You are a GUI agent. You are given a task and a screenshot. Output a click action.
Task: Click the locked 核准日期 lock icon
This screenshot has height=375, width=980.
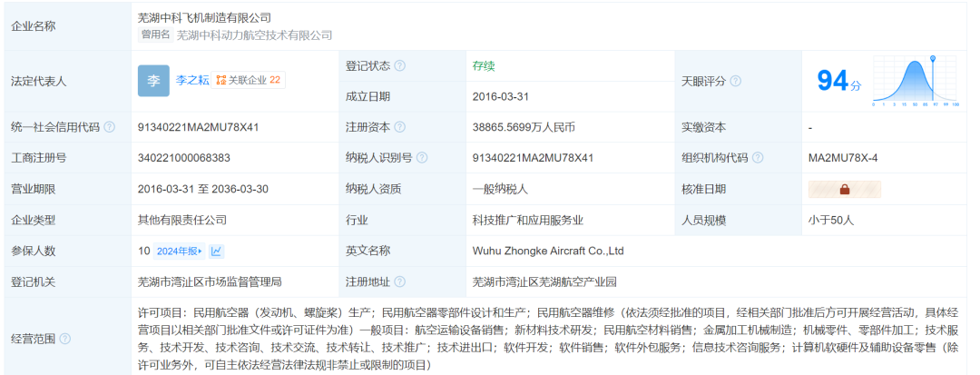pos(845,189)
